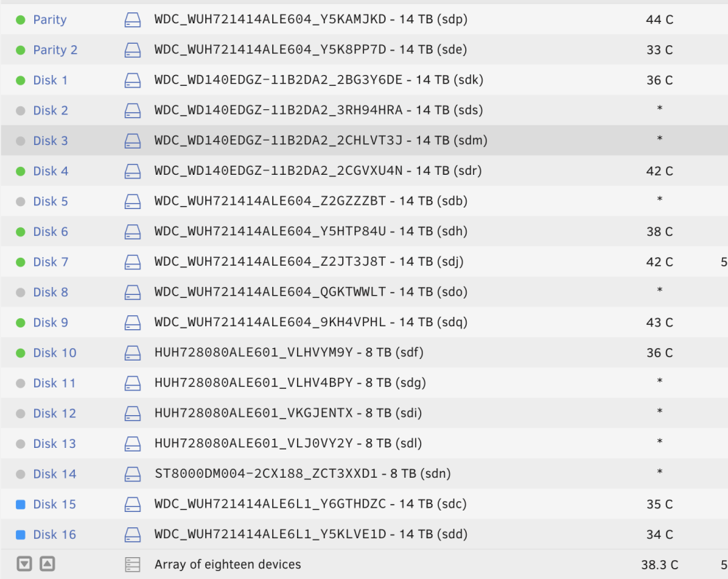Select the identifier ending Z2GZZZBT (sdb)
Viewport: 728px width, 579px height.
(311, 201)
